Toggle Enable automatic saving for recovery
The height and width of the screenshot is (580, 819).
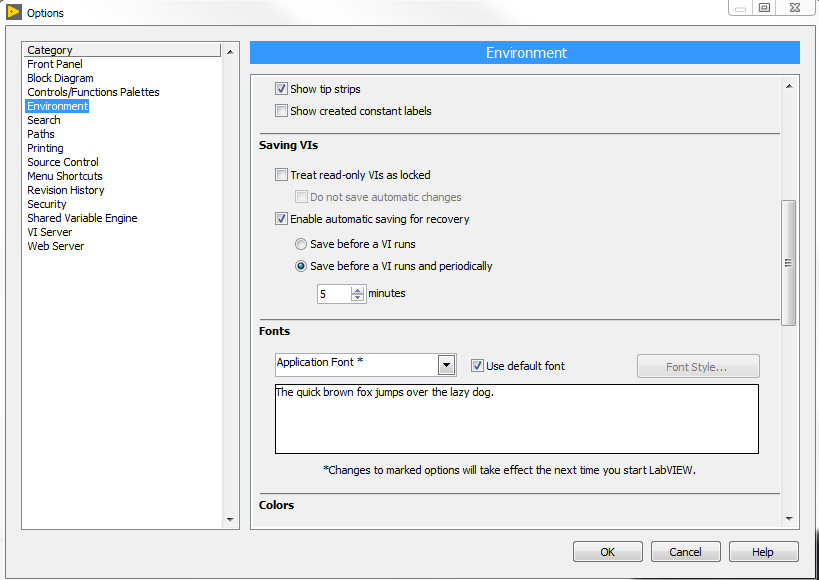point(282,218)
